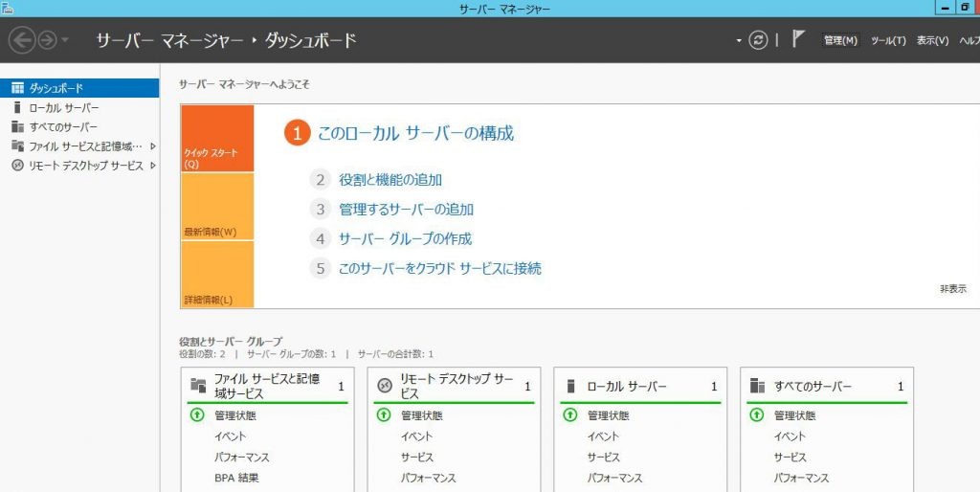The image size is (980, 492).
Task: Click the すべてのサーバー sidebar icon
Action: point(17,126)
